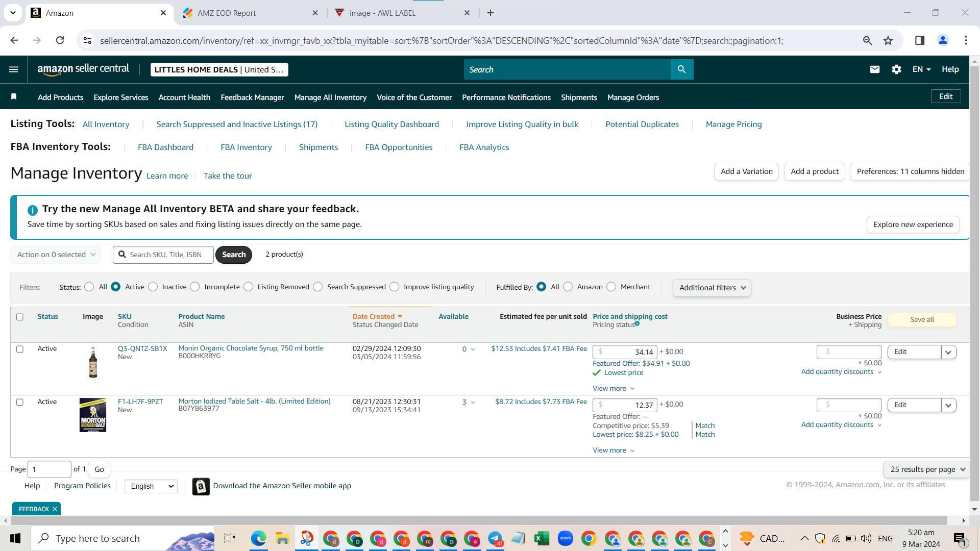The image size is (980, 551).
Task: Sort by the Date Created column header
Action: (x=377, y=316)
